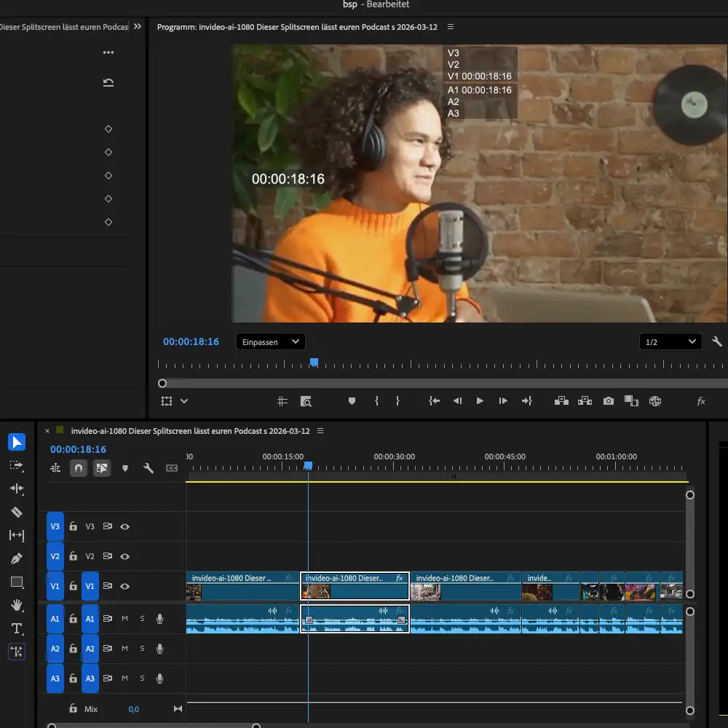Image resolution: width=728 pixels, height=728 pixels.
Task: Select the Selection tool in the toolbar
Action: [17, 442]
